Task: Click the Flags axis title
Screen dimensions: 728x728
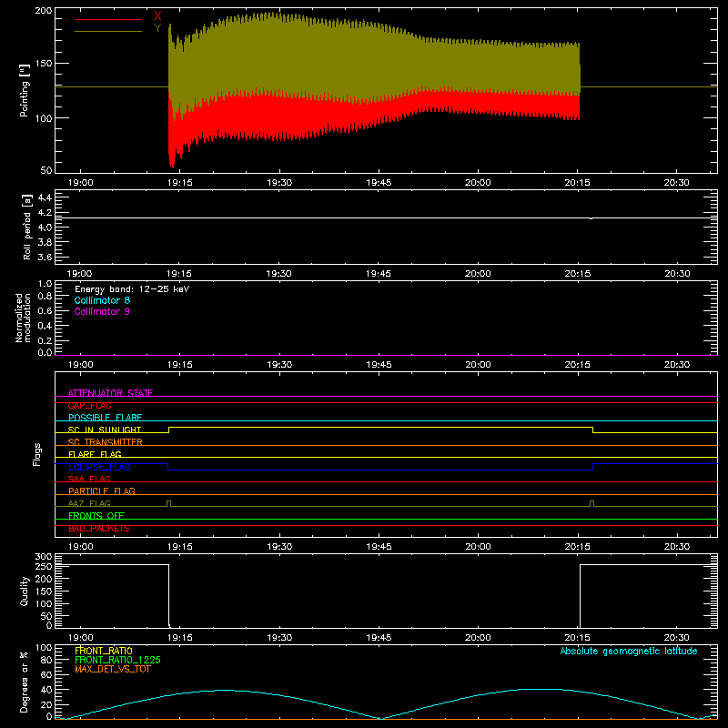Action: (37, 454)
